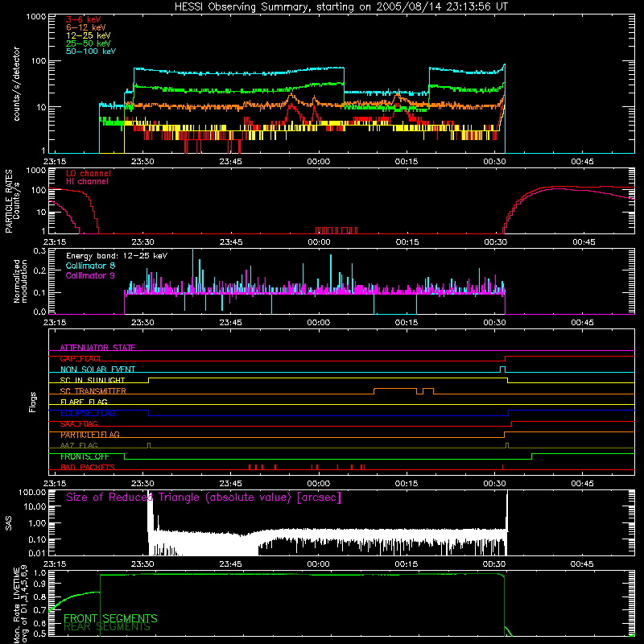The height and width of the screenshot is (644, 644).
Task: Click the SC_TRANSMITTER flag label
Action: click(93, 391)
